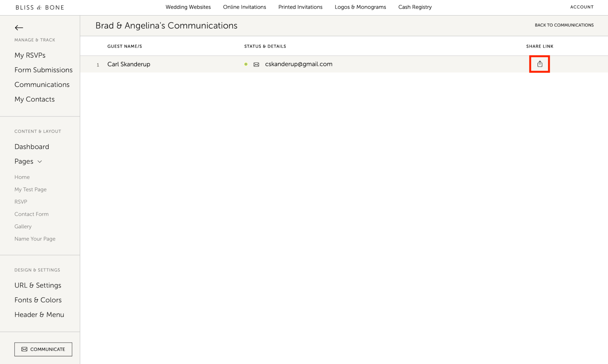Click the envelope icon beside cskanderup@gmail.com
The image size is (608, 364).
click(256, 64)
